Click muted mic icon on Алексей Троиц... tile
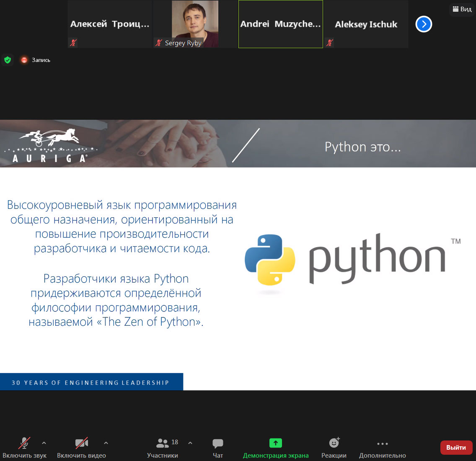The width and height of the screenshot is (476, 461). tap(73, 43)
